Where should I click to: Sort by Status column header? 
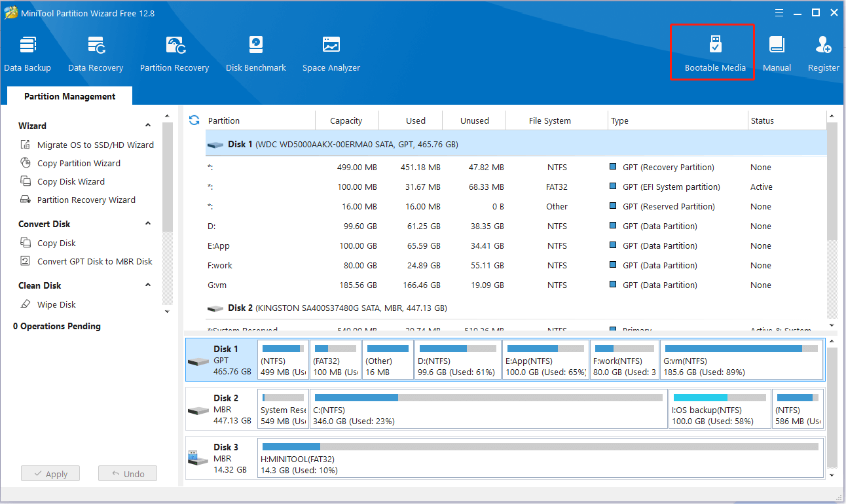pos(787,120)
